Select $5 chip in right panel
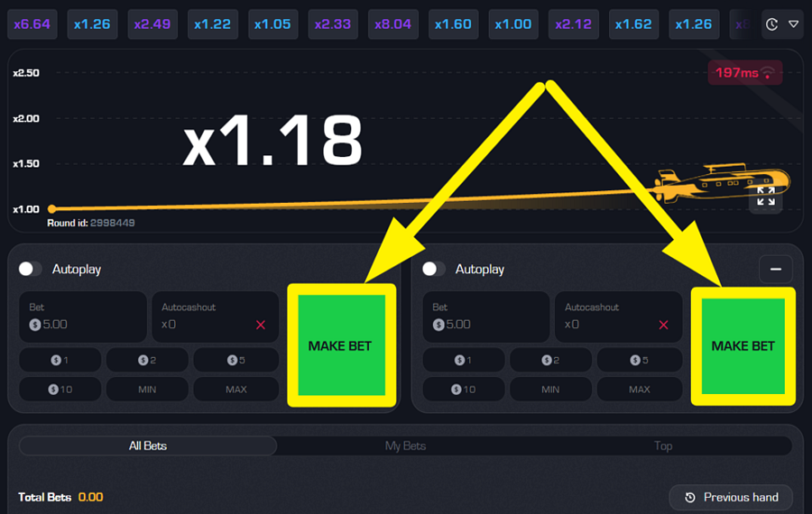The height and width of the screenshot is (514, 812). tap(640, 360)
